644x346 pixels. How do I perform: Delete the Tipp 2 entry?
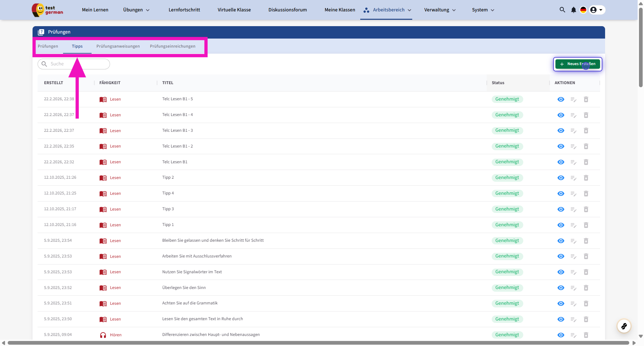click(586, 178)
